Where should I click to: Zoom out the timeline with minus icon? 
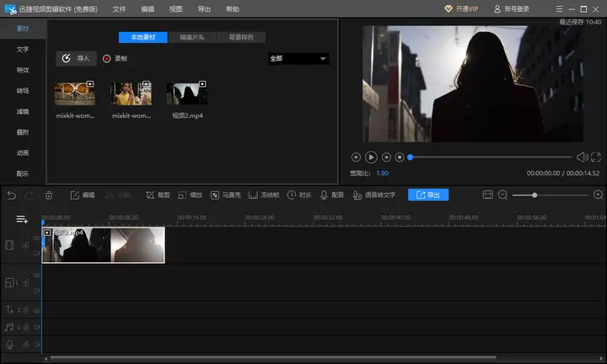pyautogui.click(x=502, y=195)
